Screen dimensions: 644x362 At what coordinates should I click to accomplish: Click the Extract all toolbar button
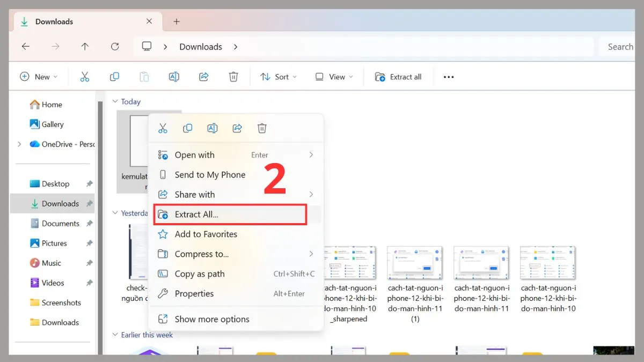click(398, 77)
